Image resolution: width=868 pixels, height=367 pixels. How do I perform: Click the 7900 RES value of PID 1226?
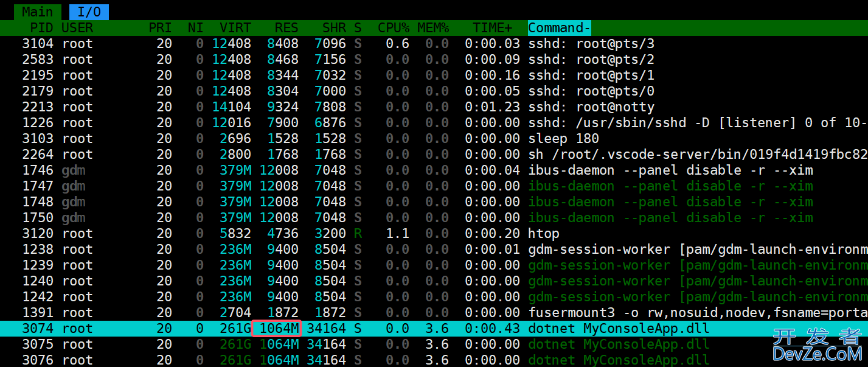[282, 123]
